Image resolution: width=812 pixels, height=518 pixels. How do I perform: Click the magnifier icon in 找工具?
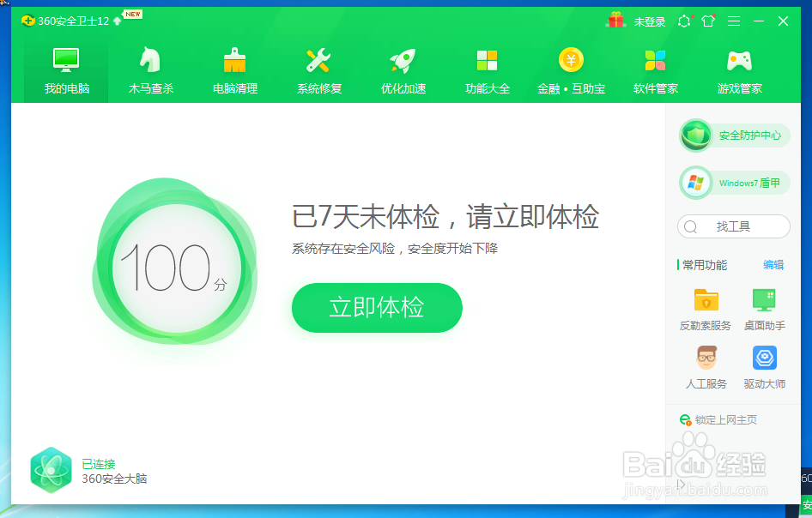point(690,226)
